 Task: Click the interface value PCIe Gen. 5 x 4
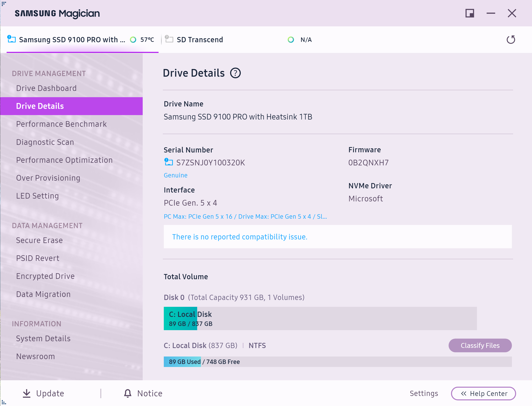[190, 203]
